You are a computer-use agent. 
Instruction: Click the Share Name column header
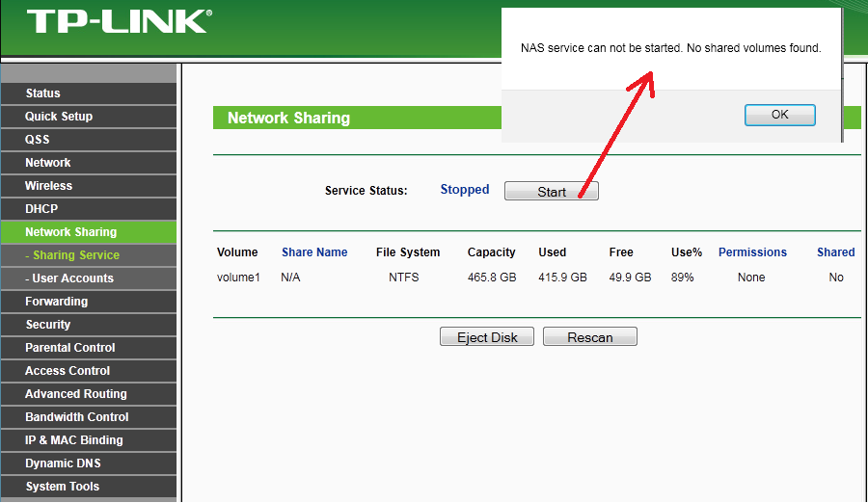314,252
